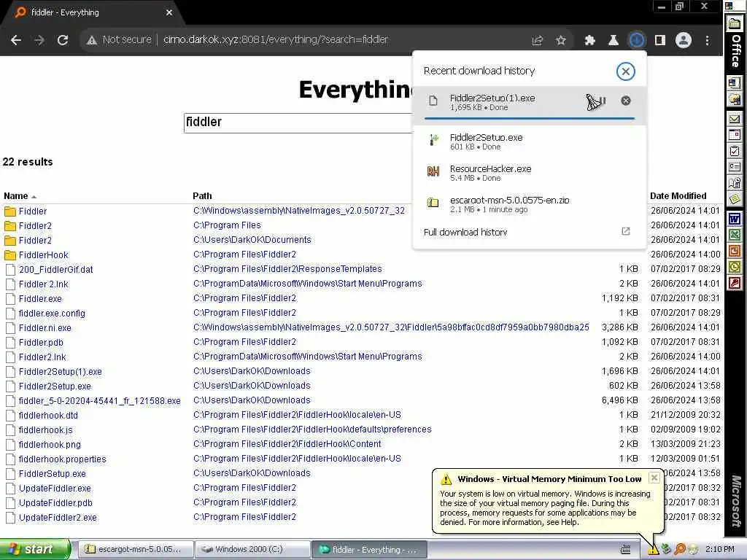Launch Word from the Office shortcut bar
The height and width of the screenshot is (560, 747).
735,220
